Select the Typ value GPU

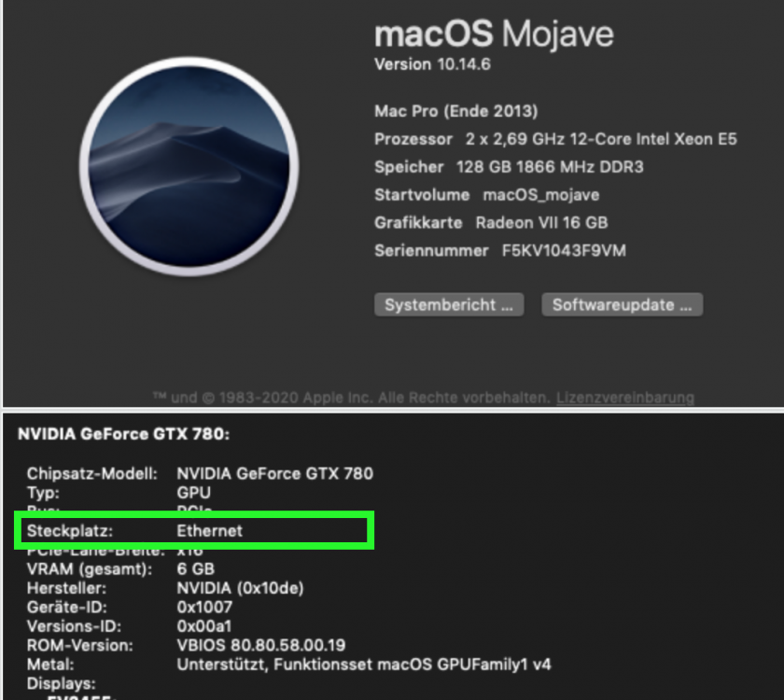pos(193,493)
